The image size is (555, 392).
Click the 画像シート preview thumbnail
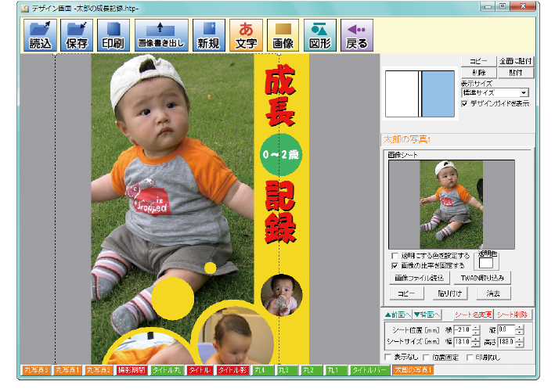(x=452, y=204)
